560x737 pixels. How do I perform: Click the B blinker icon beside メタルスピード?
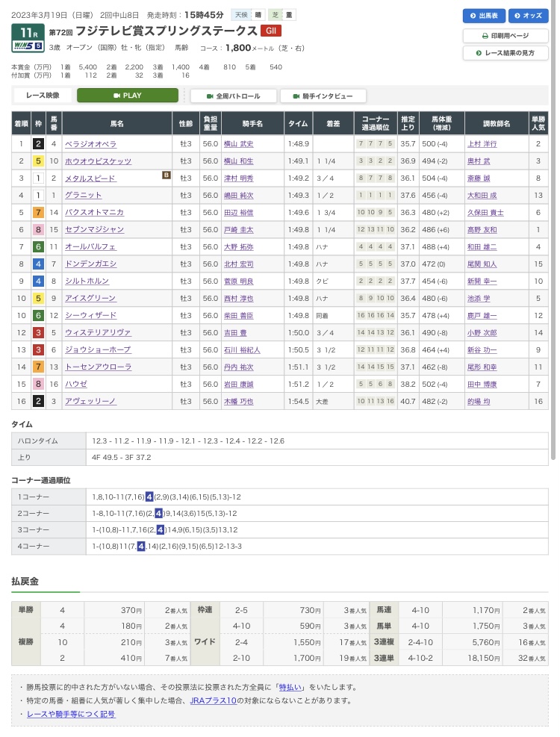(166, 175)
